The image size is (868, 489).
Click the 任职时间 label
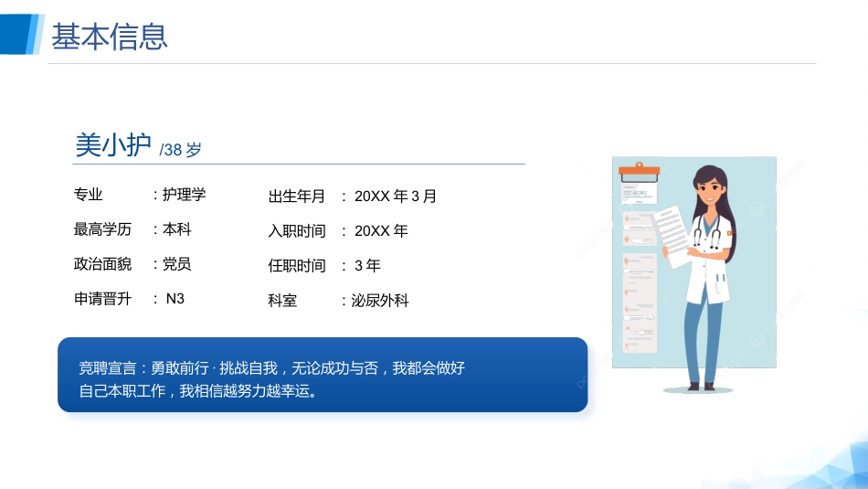297,266
